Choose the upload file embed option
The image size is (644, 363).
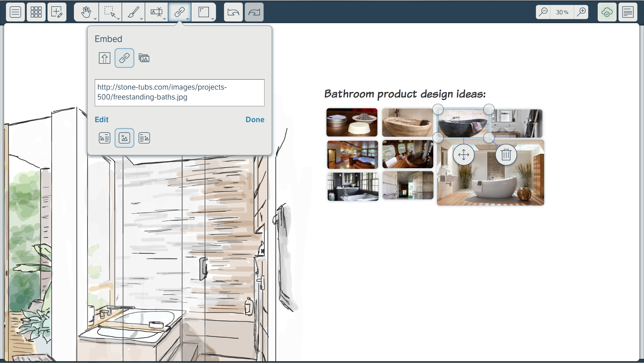[104, 58]
